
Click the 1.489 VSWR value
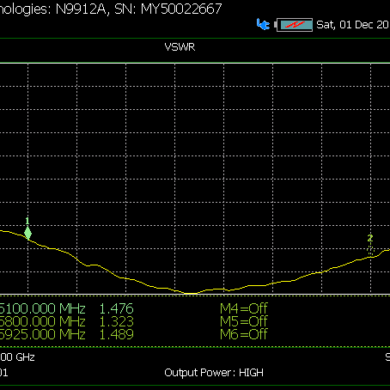click(117, 334)
